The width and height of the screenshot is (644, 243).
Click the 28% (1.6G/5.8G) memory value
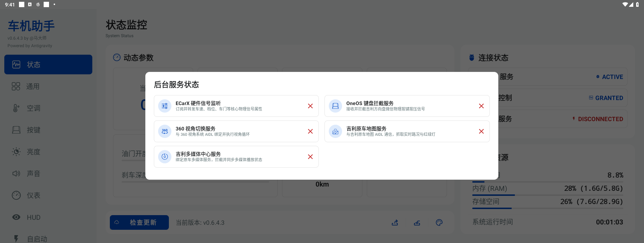(x=594, y=188)
